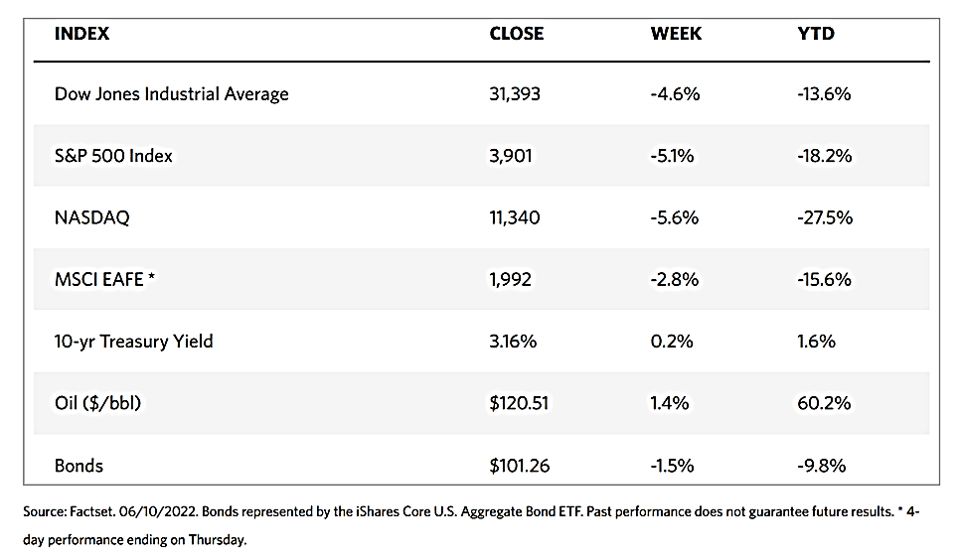This screenshot has height=560, width=959.
Task: Select the Bonds close value $101.26
Action: tap(520, 465)
